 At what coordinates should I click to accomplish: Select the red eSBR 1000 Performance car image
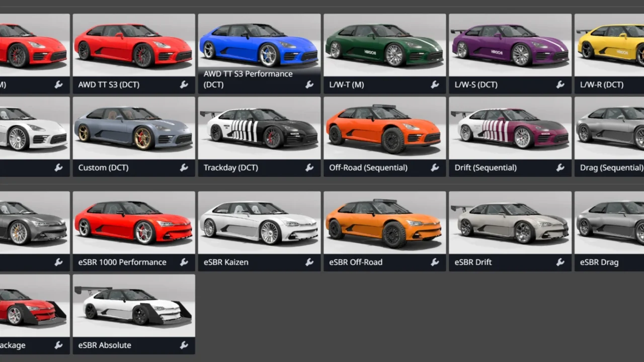[x=134, y=222]
